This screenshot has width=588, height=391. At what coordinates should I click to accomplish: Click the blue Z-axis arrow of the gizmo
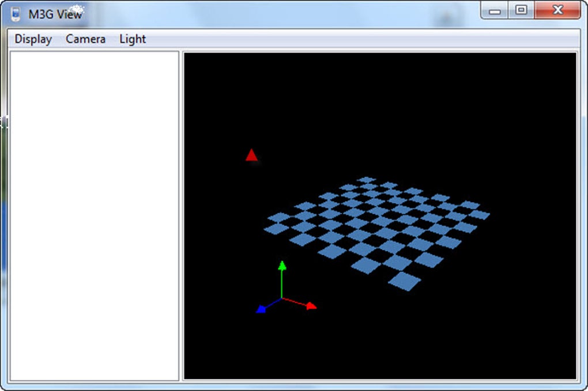261,309
